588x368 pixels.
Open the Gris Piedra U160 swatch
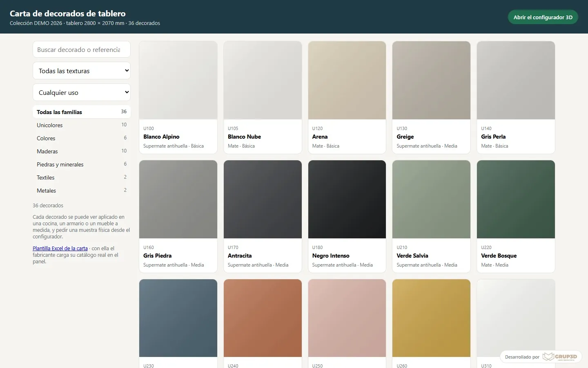(x=178, y=199)
